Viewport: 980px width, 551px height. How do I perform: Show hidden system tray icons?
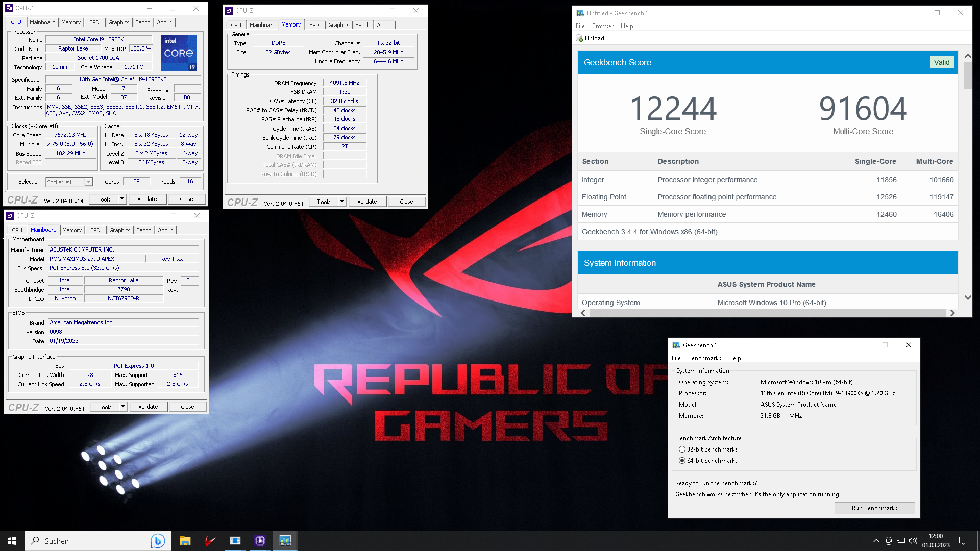(876, 541)
